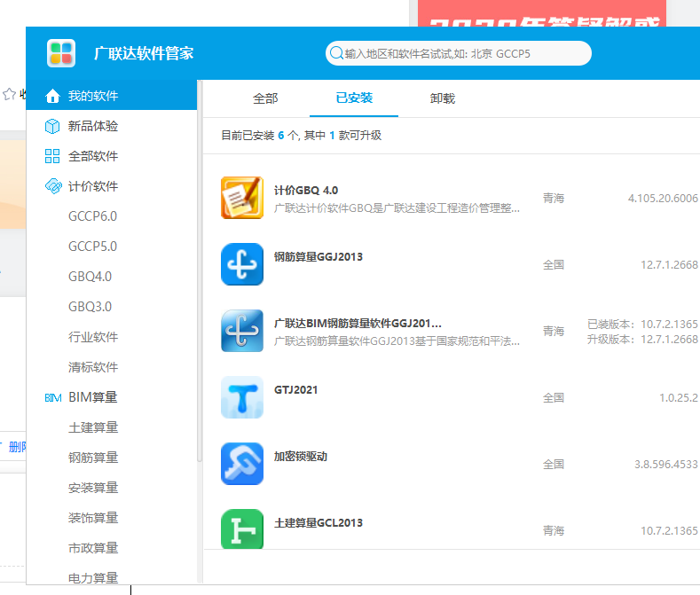Click the 钢筋算量GGJ2013 app icon
700x595 pixels.
pos(242,264)
